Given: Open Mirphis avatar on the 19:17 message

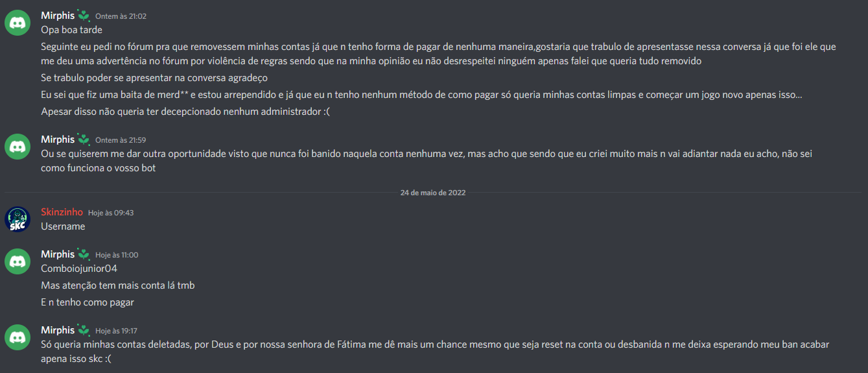Looking at the screenshot, I should coord(18,337).
